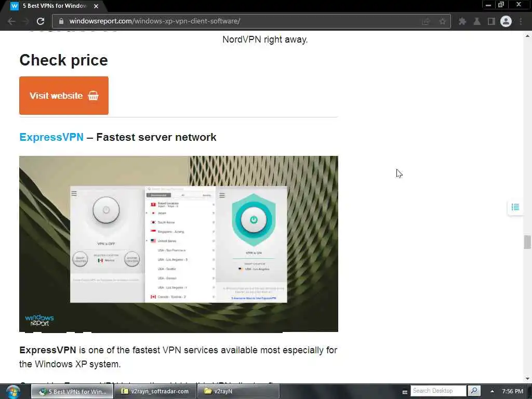Reload the page with refresh icon
The height and width of the screenshot is (399, 532).
[41, 21]
